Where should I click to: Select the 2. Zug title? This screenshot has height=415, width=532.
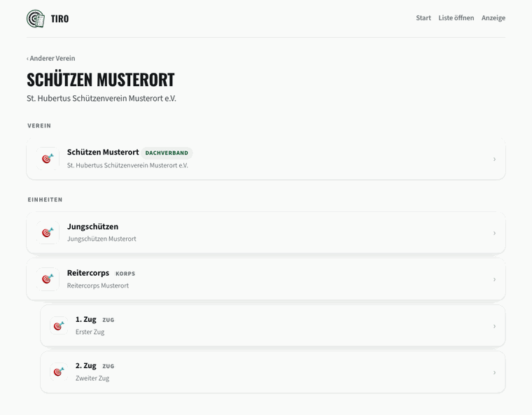(x=86, y=365)
